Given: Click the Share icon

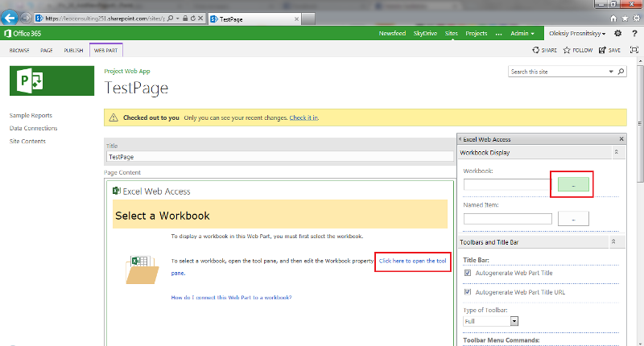Looking at the screenshot, I should coord(535,50).
